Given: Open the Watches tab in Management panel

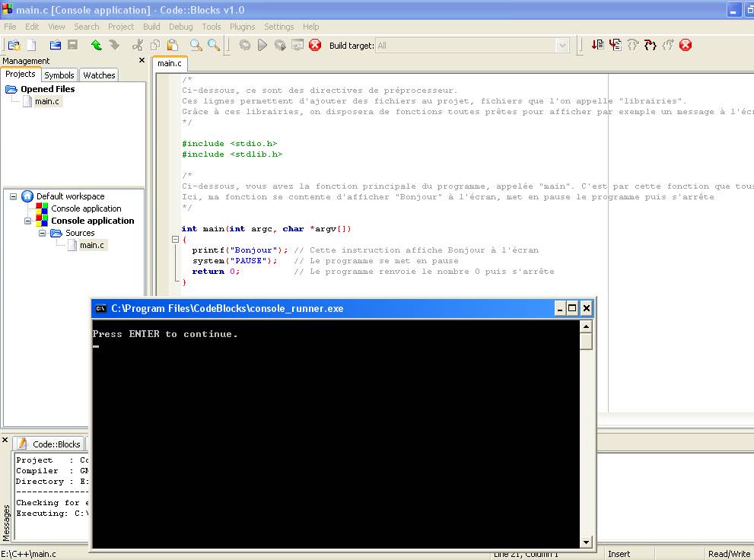Looking at the screenshot, I should tap(98, 75).
